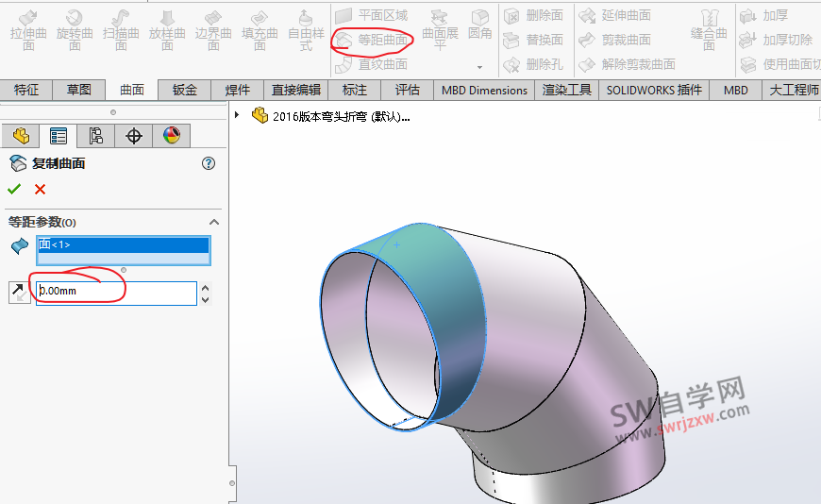Click the offset faces selection icon
The width and height of the screenshot is (821, 504).
pyautogui.click(x=20, y=245)
